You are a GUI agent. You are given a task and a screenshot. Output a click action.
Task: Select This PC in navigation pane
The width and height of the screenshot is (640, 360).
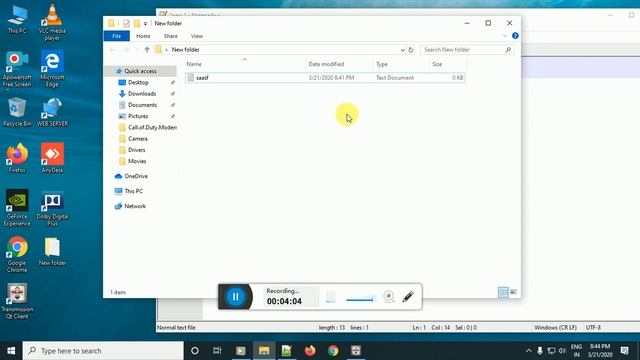pos(133,191)
